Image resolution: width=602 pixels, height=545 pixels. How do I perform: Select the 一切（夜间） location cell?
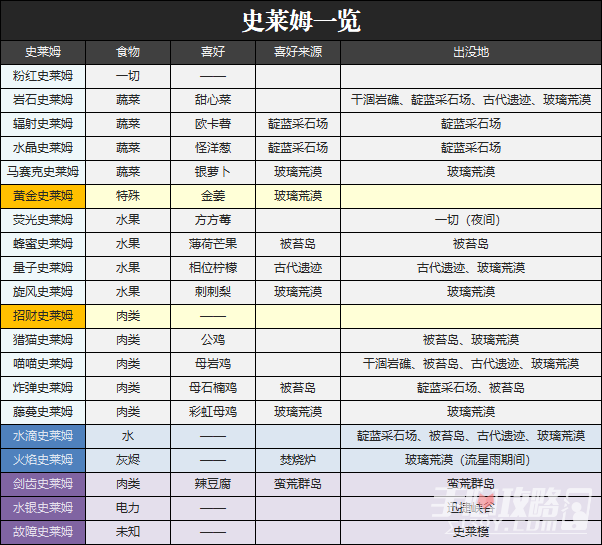470,220
